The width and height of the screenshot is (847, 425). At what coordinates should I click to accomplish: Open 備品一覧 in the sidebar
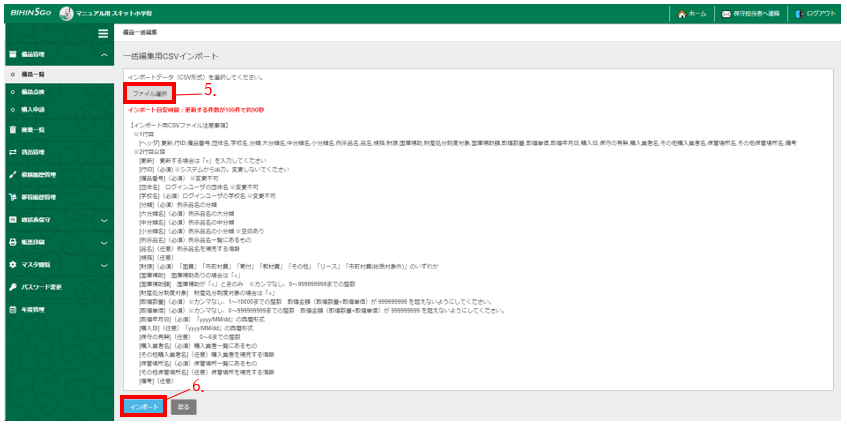click(33, 74)
